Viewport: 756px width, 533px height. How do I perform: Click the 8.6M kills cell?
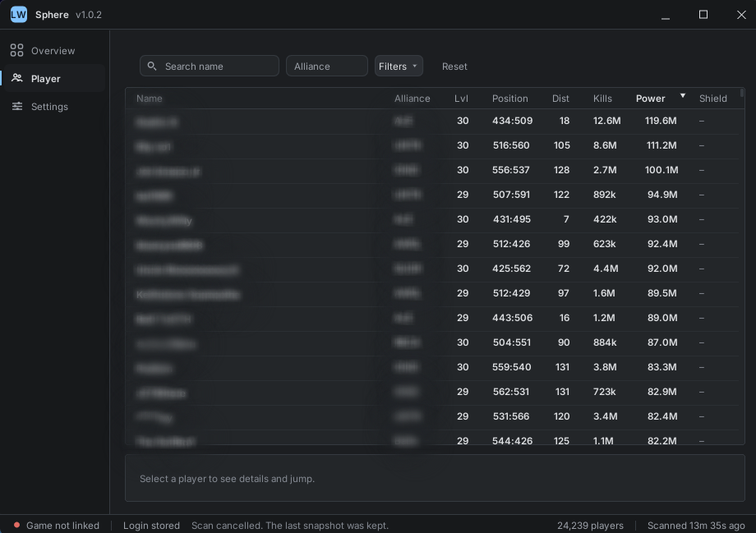point(605,145)
